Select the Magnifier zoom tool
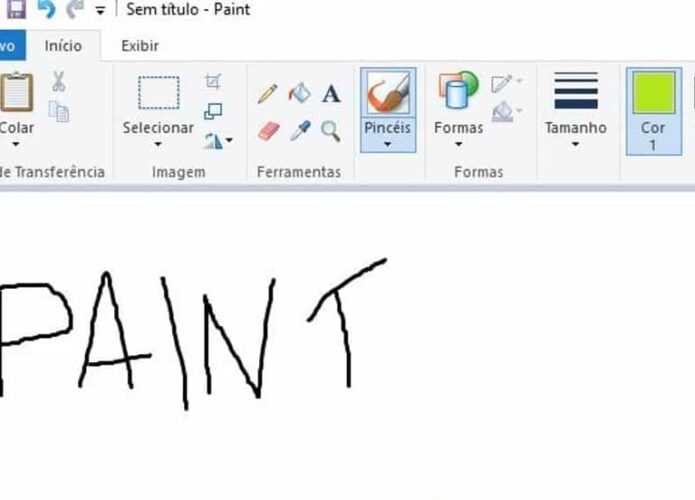This screenshot has height=500, width=695. click(x=331, y=131)
